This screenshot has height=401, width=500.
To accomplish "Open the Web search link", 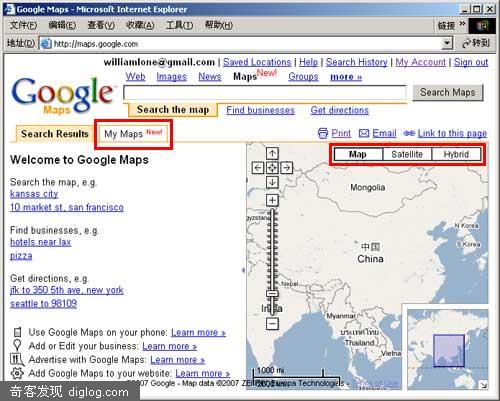I will coord(135,77).
